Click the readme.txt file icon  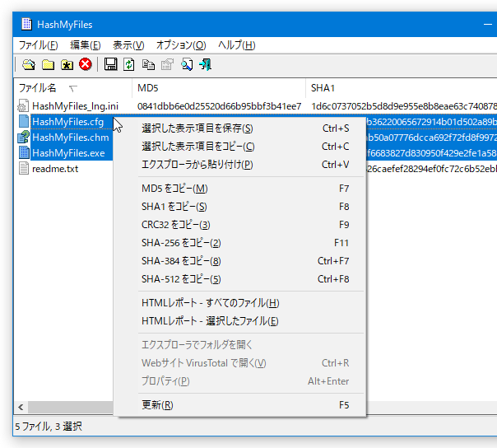pos(24,169)
